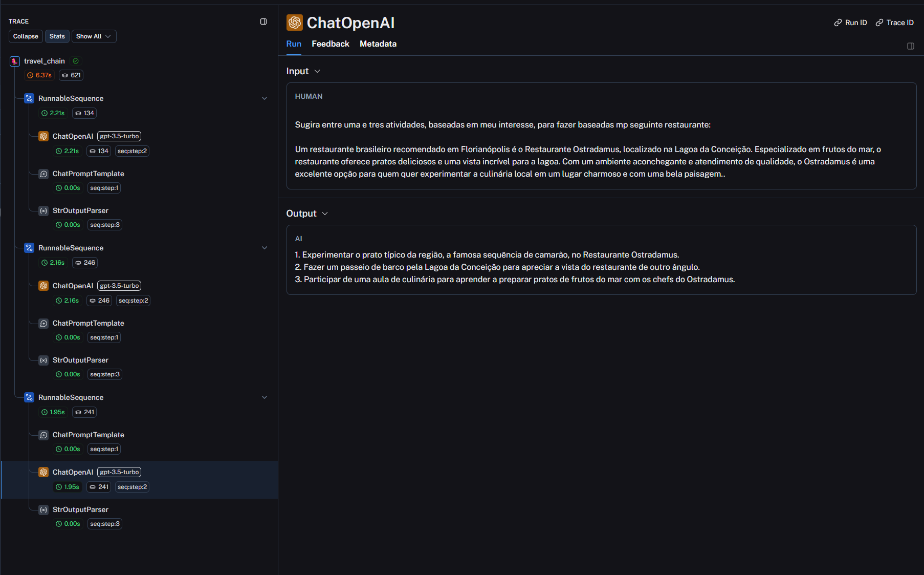Screen dimensions: 924x575
Task: Click the large ChatOpenAI logo in header
Action: (295, 23)
